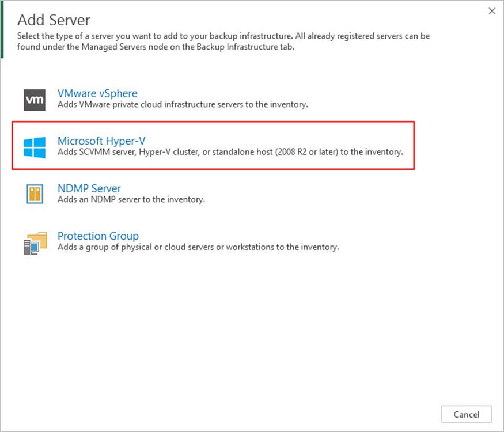Click the Add Server heading
Screen dimensions: 504x432
pyautogui.click(x=54, y=20)
